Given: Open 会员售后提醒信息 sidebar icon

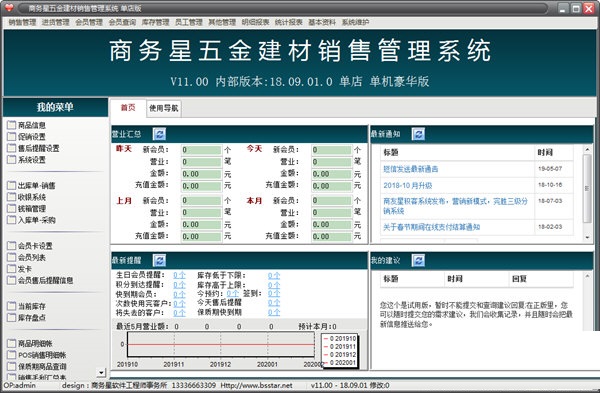Looking at the screenshot, I should click(12, 280).
